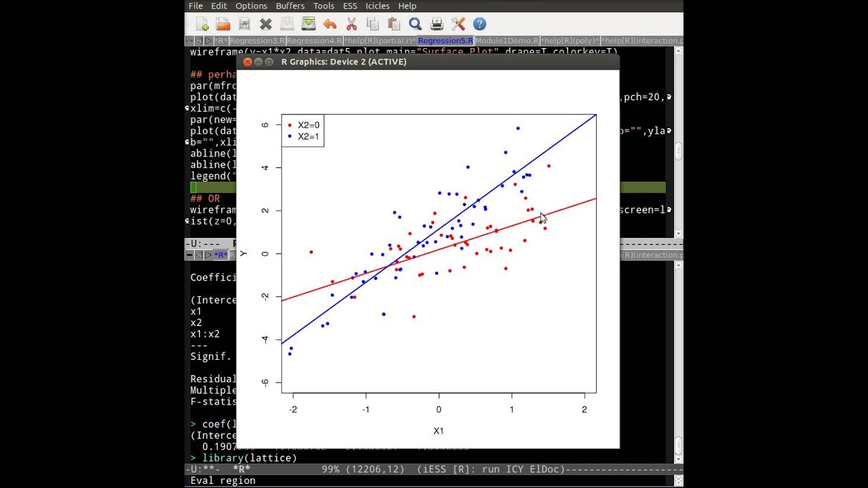868x488 pixels.
Task: Maximize the R Graphics window
Action: pos(269,62)
